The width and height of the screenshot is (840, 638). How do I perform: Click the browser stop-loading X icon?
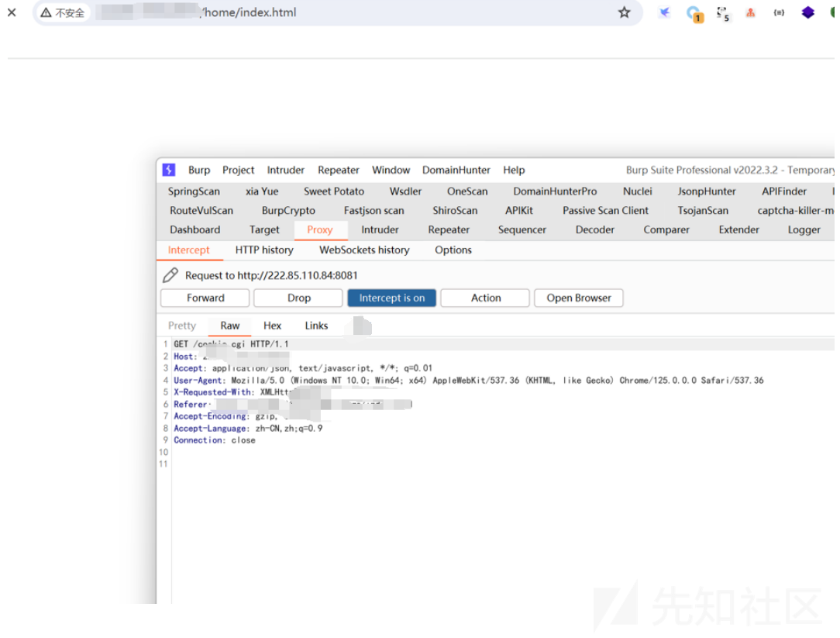tap(12, 12)
